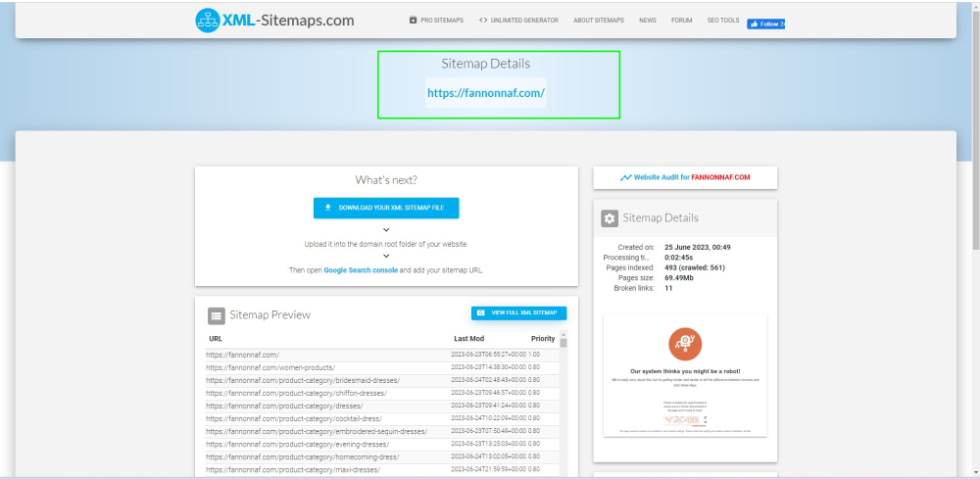Download your XML sitemap file
This screenshot has width=980, height=479.
coord(386,208)
